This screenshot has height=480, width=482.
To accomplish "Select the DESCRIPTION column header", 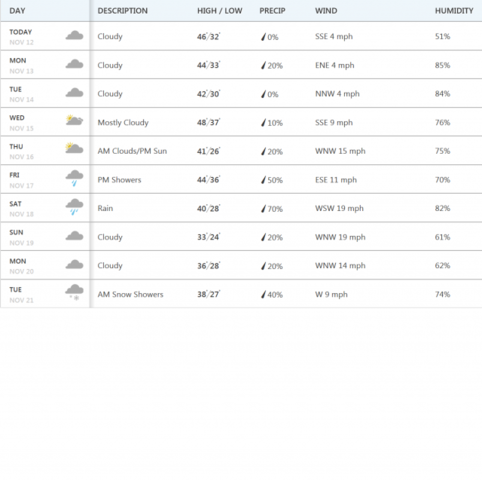I will (x=122, y=11).
